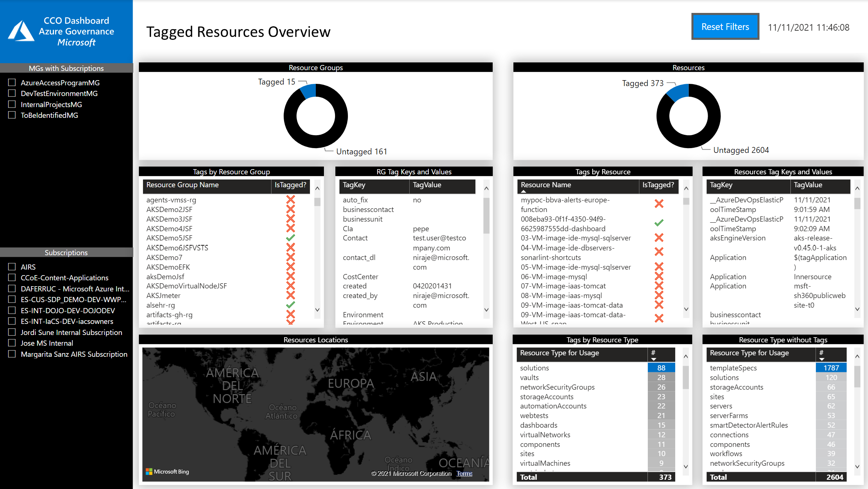Screen dimensions: 868x489
Task: Click green check for 6625987555dd-dashboard resource
Action: pyautogui.click(x=659, y=223)
